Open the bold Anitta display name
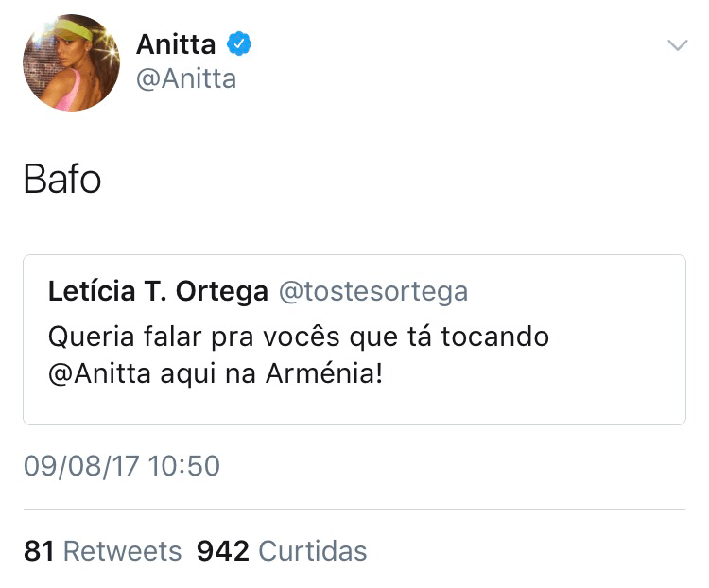 (176, 43)
